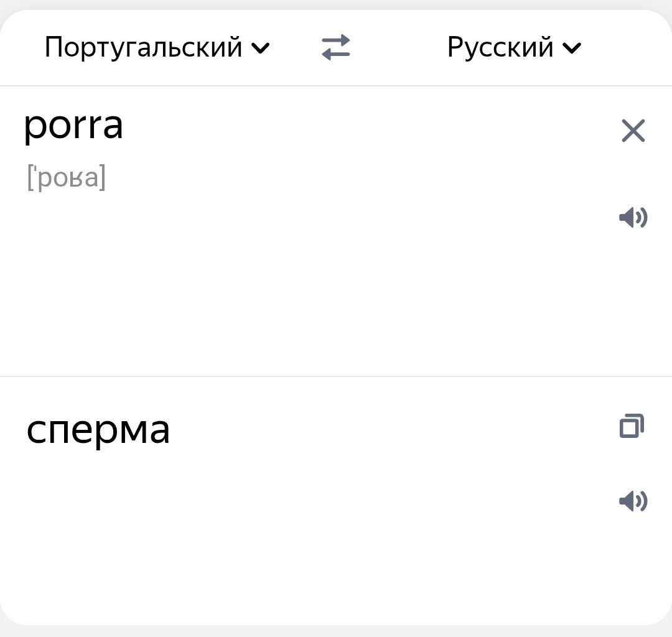Listen to the Russian translation audio
The height and width of the screenshot is (637, 672).
point(633,501)
